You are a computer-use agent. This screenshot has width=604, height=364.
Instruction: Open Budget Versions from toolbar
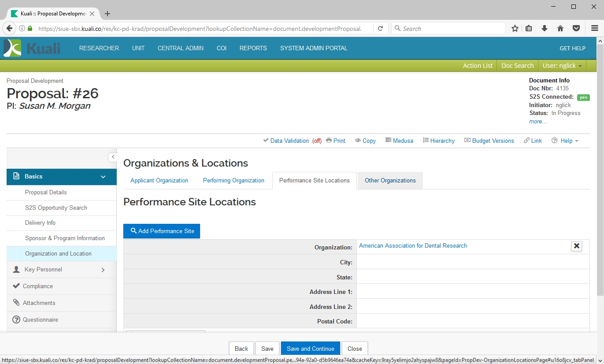(x=489, y=141)
